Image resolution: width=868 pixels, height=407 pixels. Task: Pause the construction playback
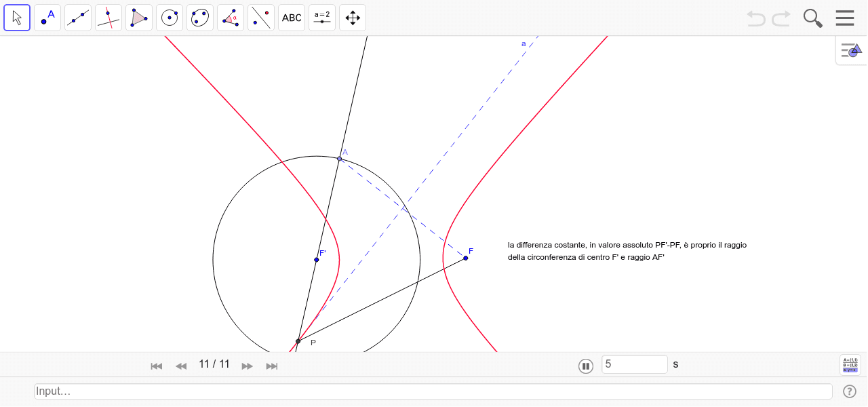tap(586, 366)
